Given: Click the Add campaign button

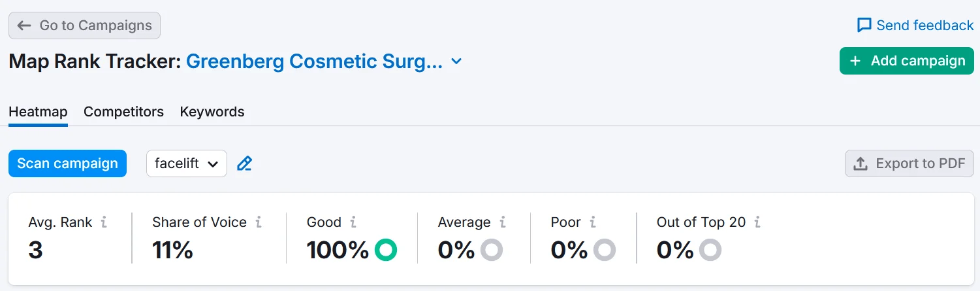Looking at the screenshot, I should (906, 61).
